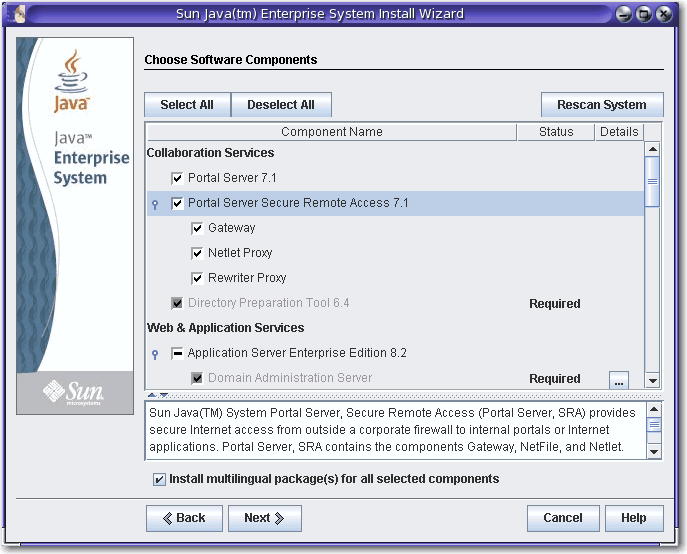Click the Domain Administration Server checkbox

point(197,378)
